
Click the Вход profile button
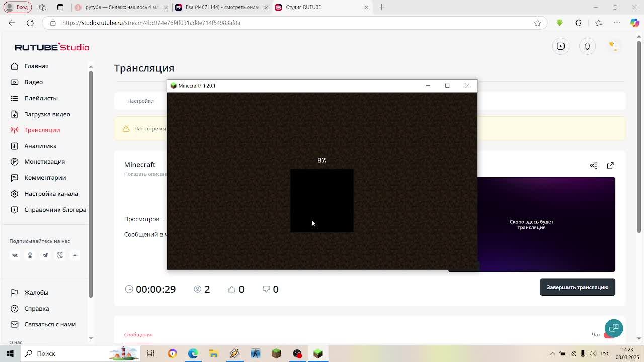click(17, 7)
